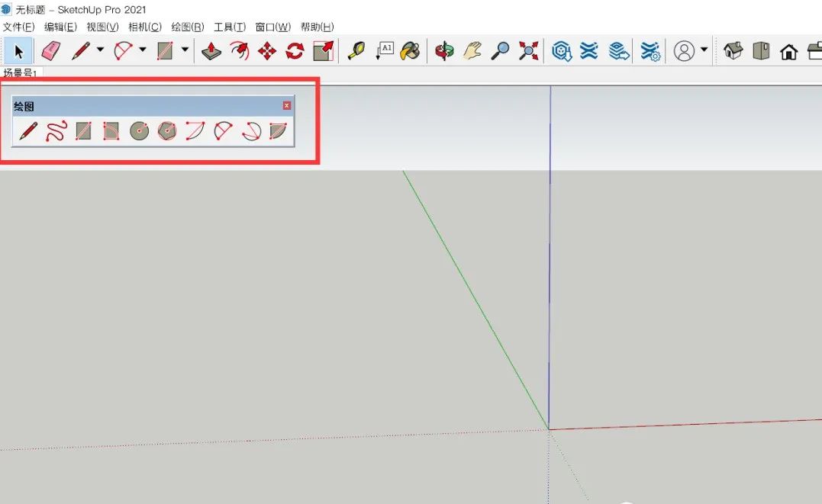The width and height of the screenshot is (822, 504).
Task: Expand dropdown arrow next to Rectangle tool
Action: (185, 50)
